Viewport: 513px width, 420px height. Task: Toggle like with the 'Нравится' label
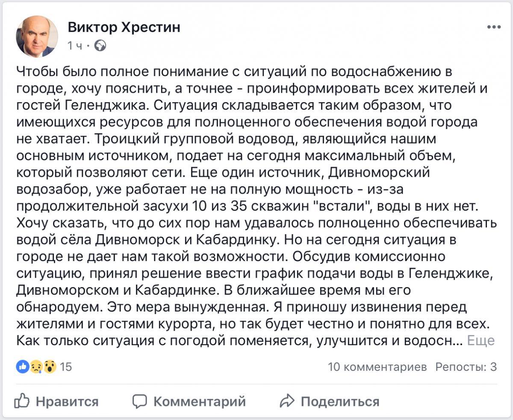[x=67, y=402]
